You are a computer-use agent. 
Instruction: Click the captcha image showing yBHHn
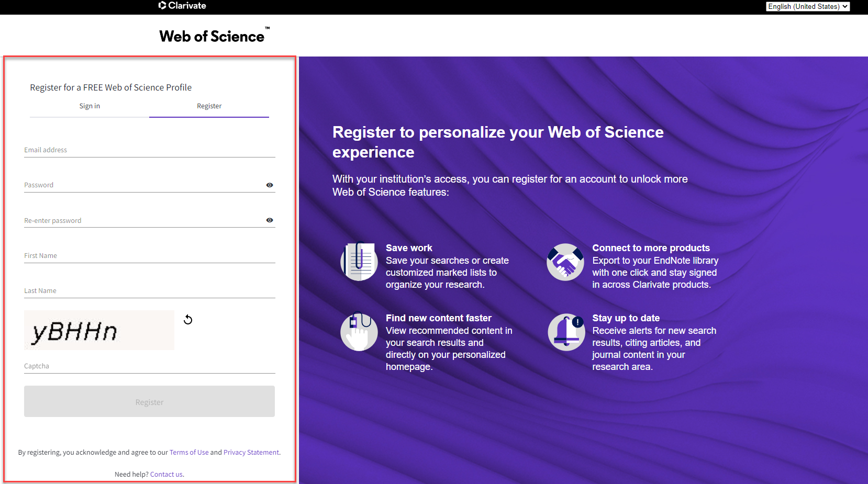(x=99, y=330)
